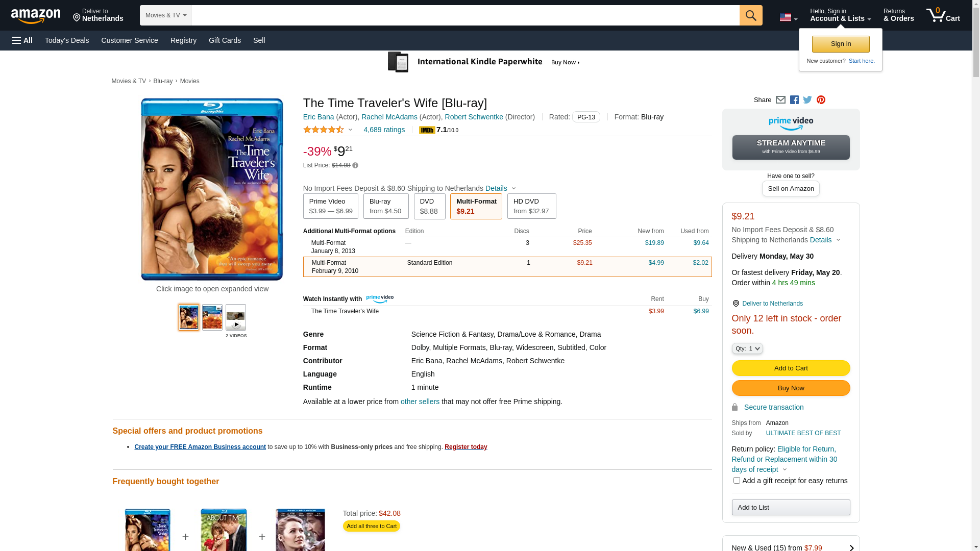Viewport: 980px width, 551px height.
Task: Select the DVD $8.88 format option
Action: (x=429, y=206)
